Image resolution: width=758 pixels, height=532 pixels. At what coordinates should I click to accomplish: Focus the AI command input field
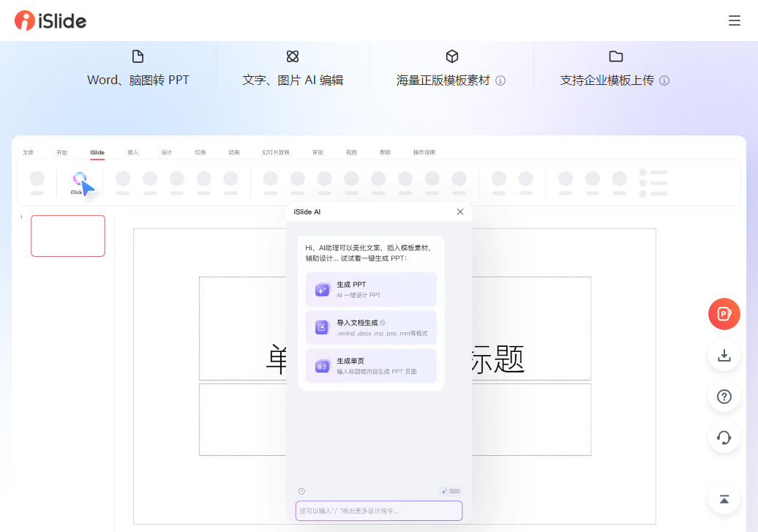point(379,511)
